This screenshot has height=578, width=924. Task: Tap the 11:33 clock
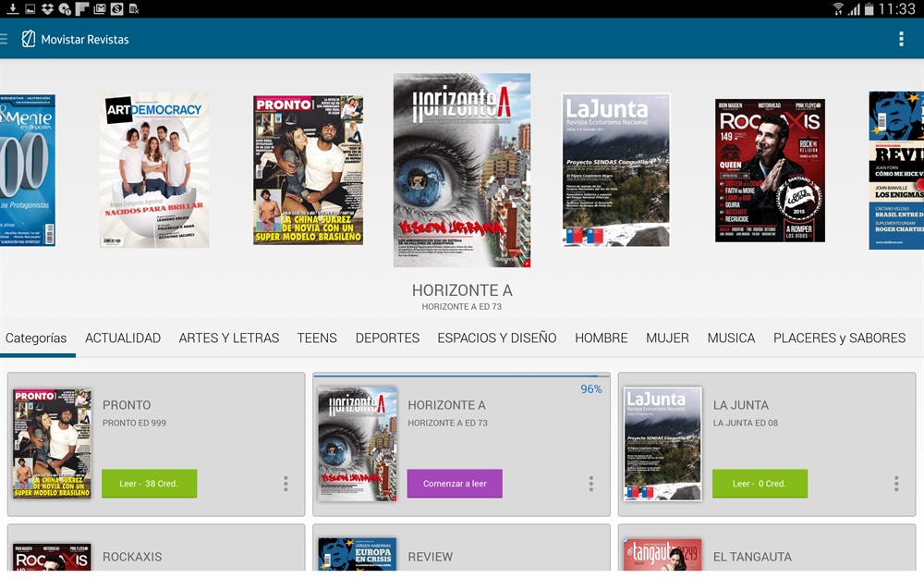pos(897,9)
